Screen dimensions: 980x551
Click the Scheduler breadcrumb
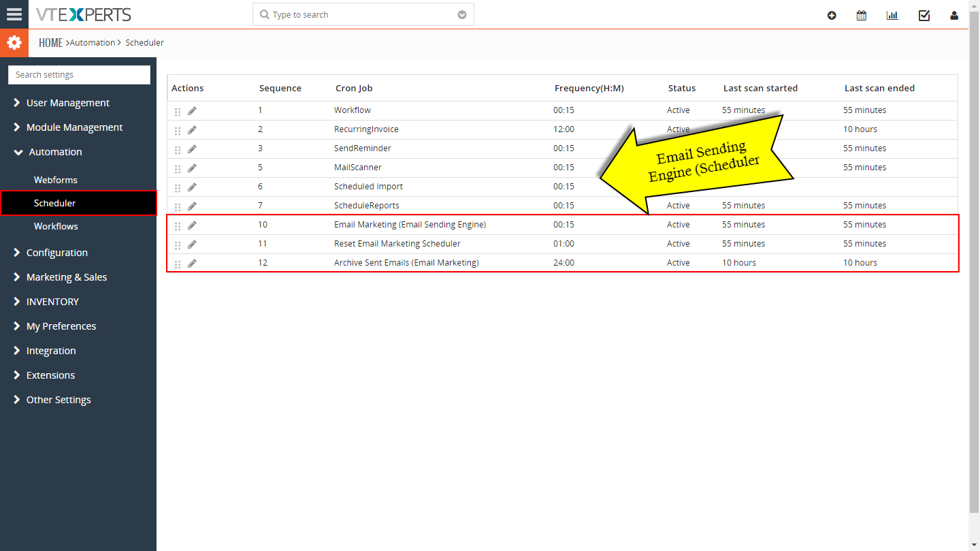coord(144,43)
